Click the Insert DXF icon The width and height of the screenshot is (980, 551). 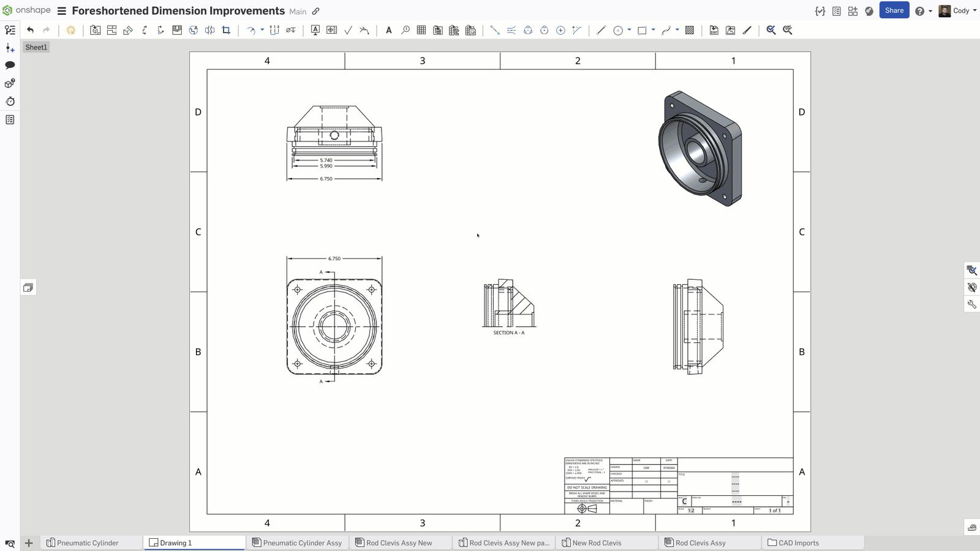coord(714,30)
